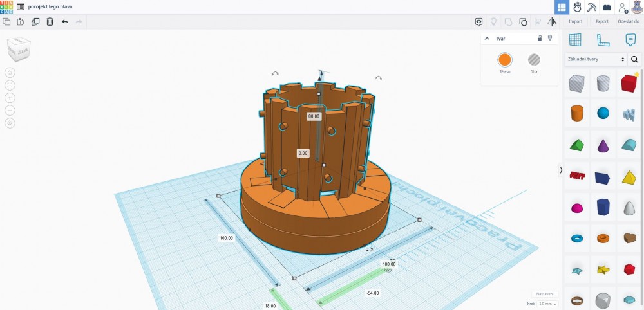Open the Odeslat do menu
This screenshot has height=310, width=644.
point(629,21)
